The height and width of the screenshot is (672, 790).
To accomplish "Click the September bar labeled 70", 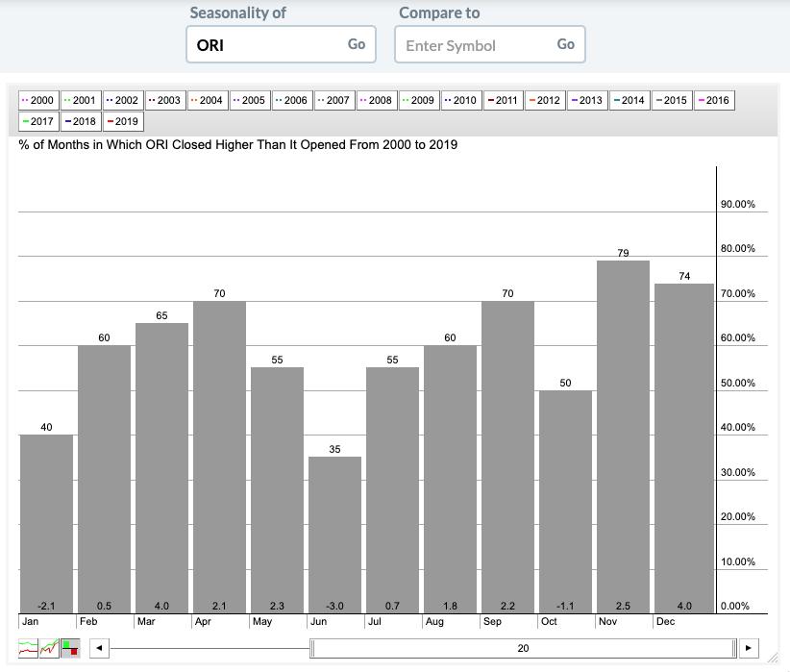I will [507, 458].
